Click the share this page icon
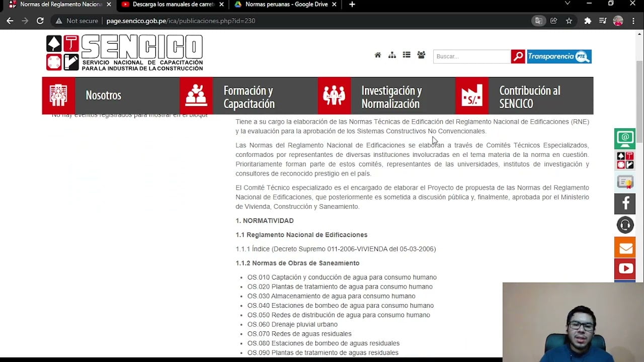Screen dimensions: 644x362 (554, 21)
